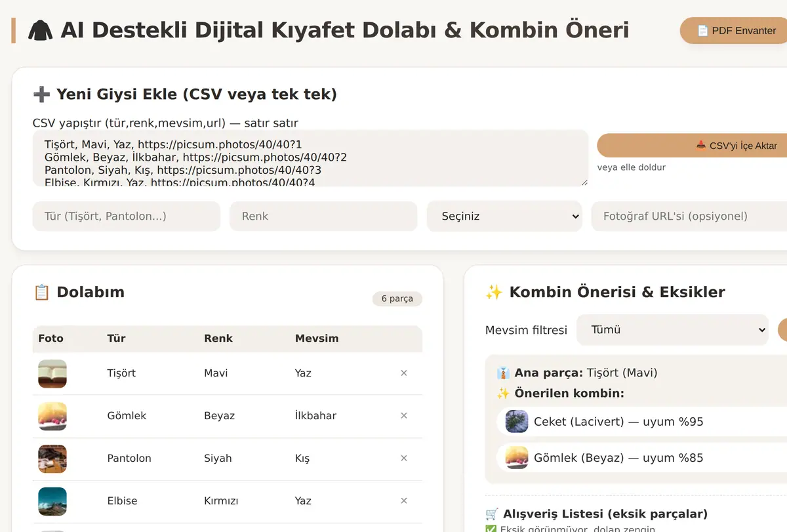Click the Elbise type cell
The height and width of the screenshot is (532, 787).
pyautogui.click(x=123, y=501)
